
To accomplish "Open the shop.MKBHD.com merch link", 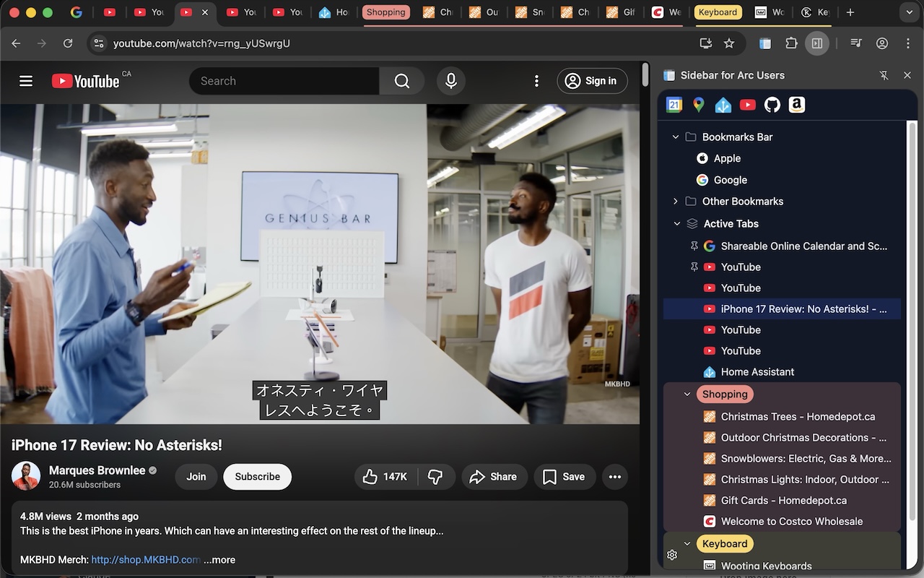I will 146,560.
